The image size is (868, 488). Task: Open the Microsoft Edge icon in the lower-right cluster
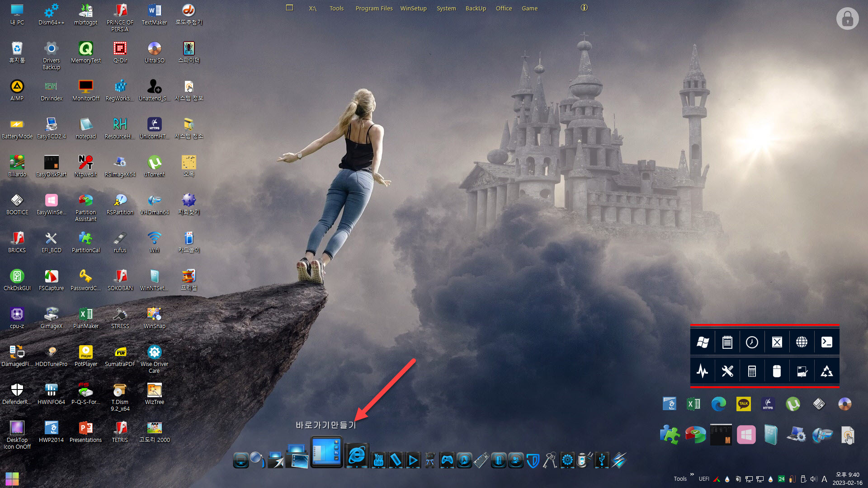tap(718, 404)
